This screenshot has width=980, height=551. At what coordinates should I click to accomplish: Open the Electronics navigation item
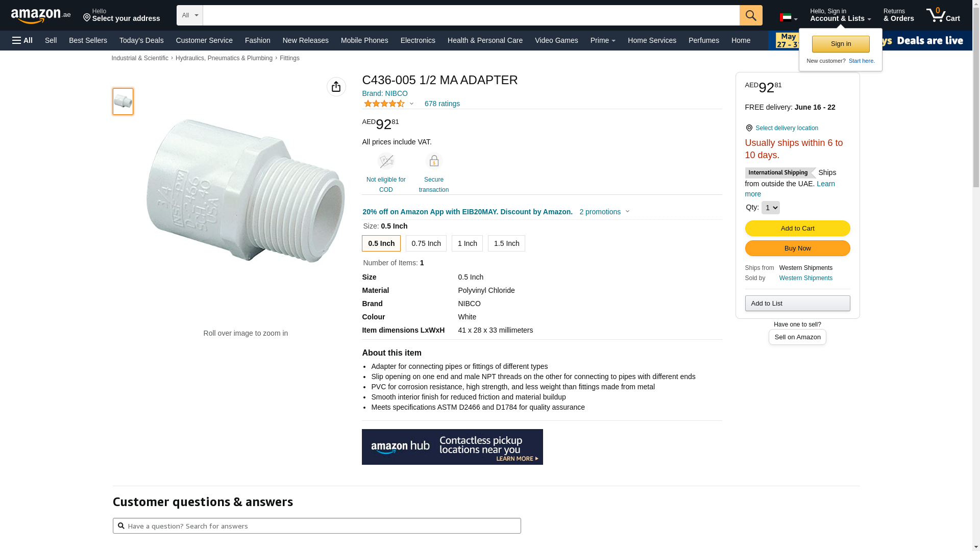[418, 40]
